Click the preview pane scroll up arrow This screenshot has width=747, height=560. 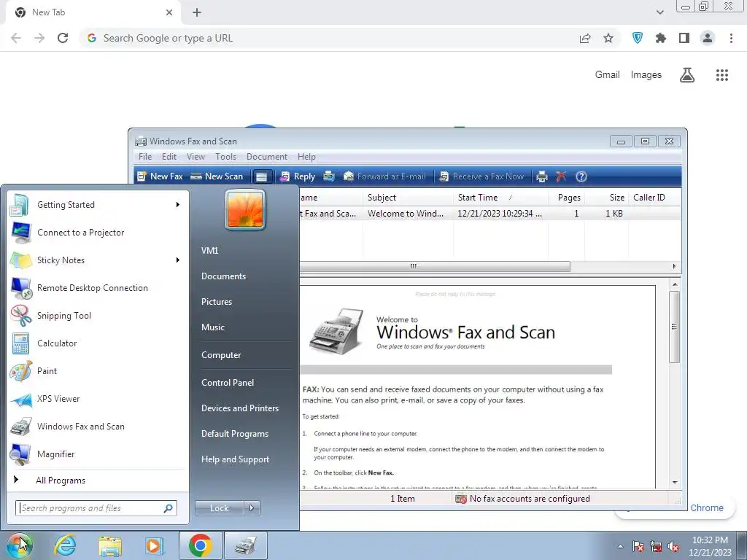(675, 284)
